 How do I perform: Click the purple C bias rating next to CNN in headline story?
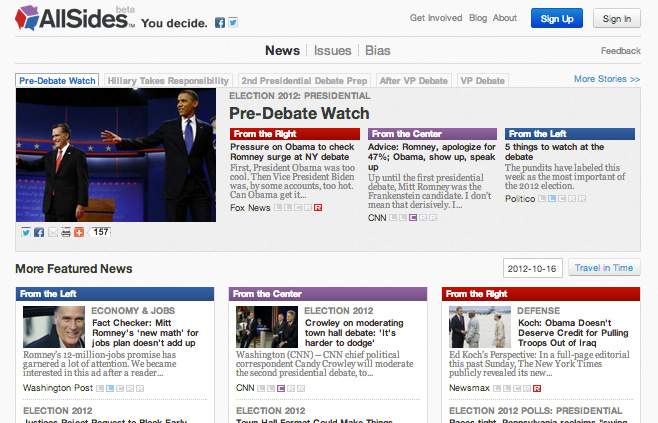(x=413, y=217)
